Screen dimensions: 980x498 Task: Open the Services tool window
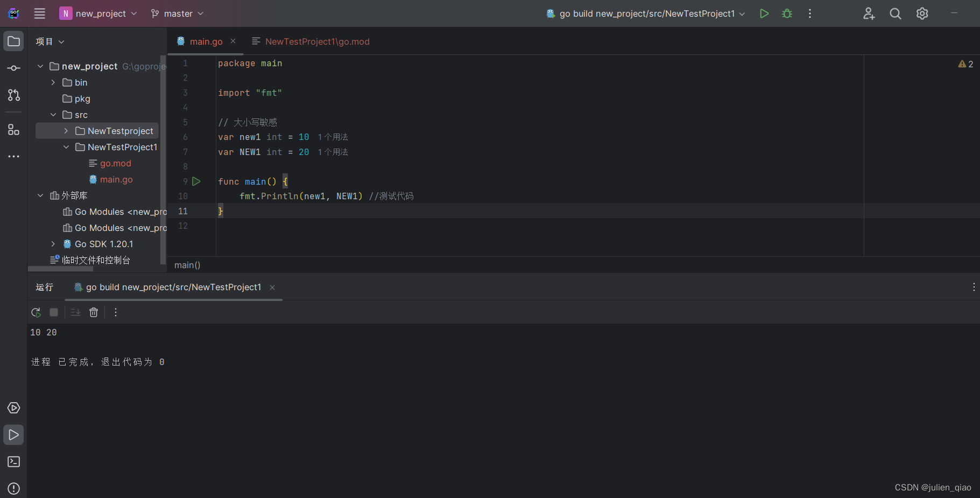click(14, 408)
